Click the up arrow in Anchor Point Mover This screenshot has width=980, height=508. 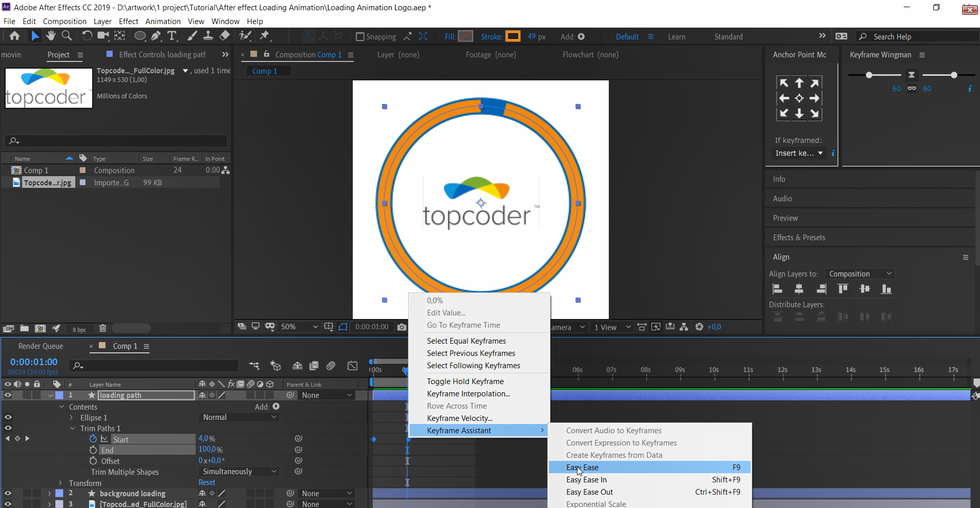coord(799,83)
